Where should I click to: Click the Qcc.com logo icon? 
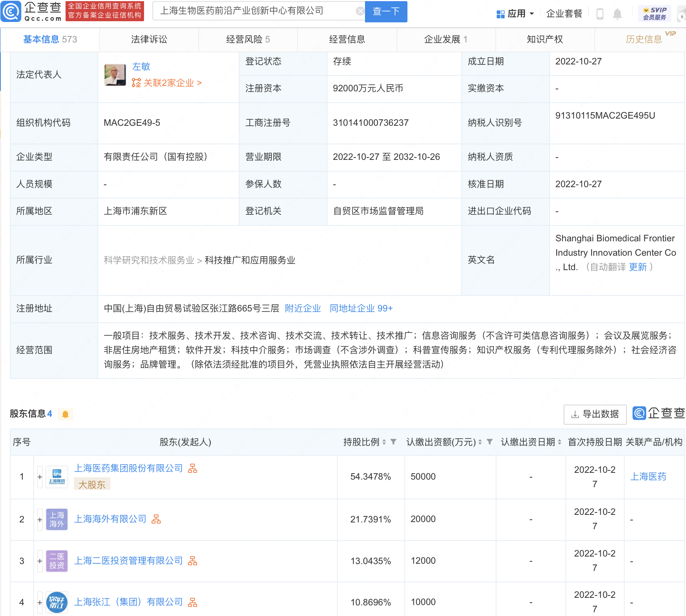coord(11,11)
